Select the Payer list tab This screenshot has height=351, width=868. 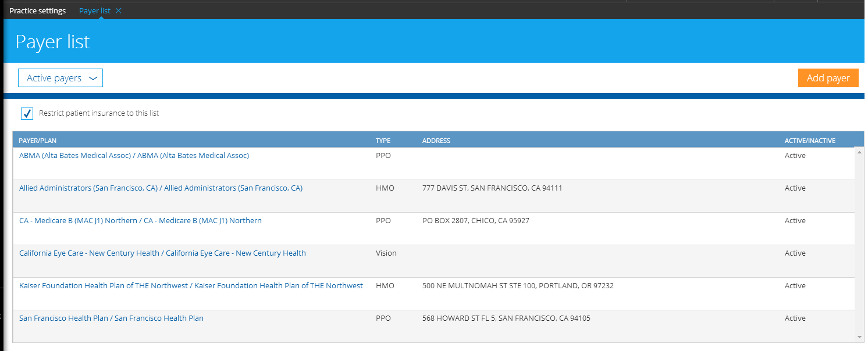95,11
